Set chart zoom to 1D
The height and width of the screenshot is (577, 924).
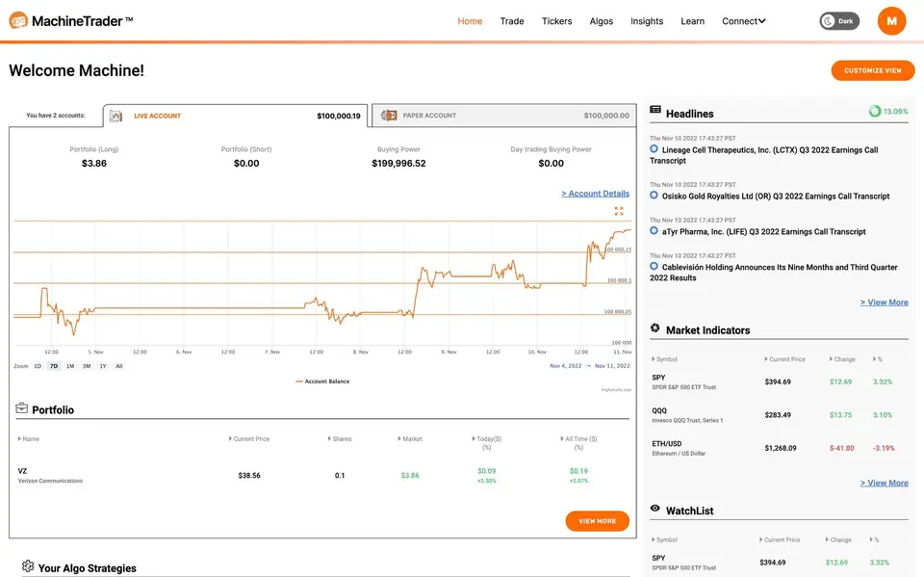click(x=38, y=366)
